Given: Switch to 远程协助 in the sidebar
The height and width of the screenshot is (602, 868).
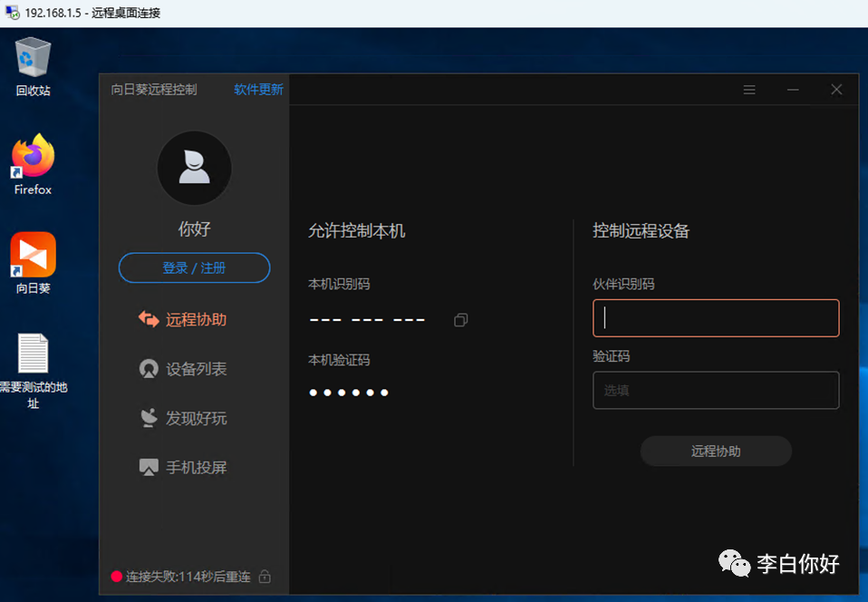Looking at the screenshot, I should pos(183,319).
